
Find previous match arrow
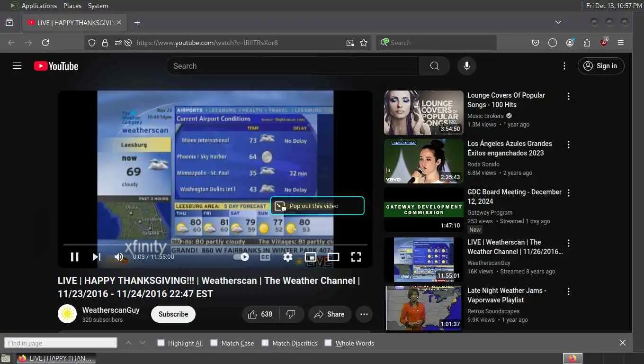(x=128, y=343)
